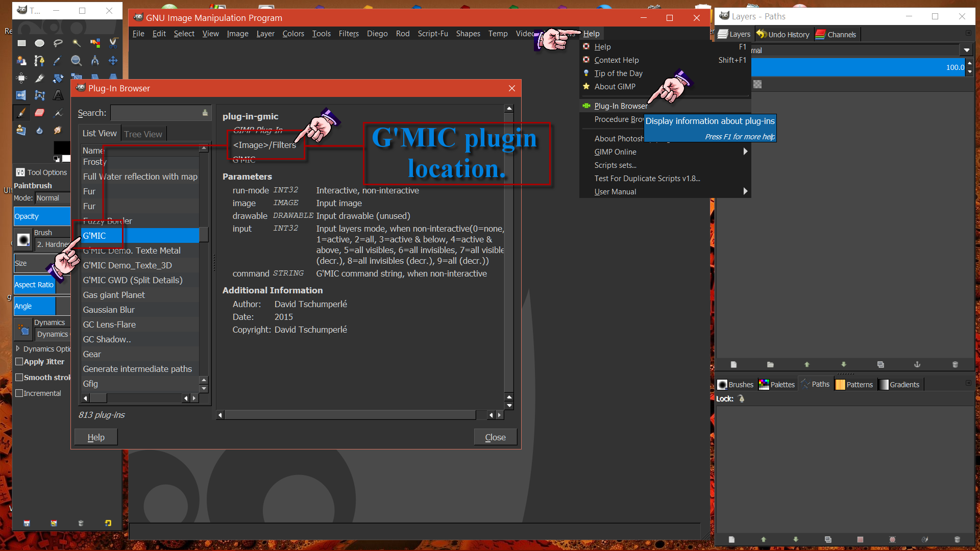Screen dimensions: 980x551
Task: Select the Color Picker eyedropper tool
Action: (x=58, y=61)
